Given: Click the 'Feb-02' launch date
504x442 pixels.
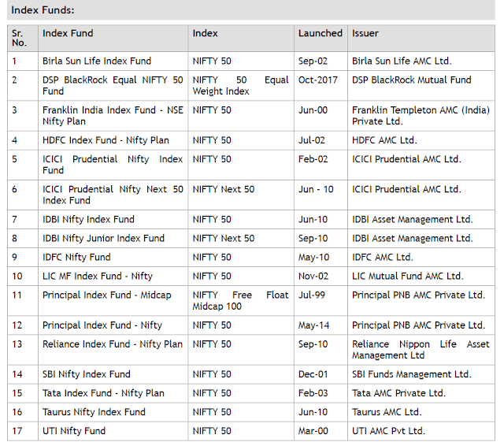Looking at the screenshot, I should pyautogui.click(x=313, y=159).
